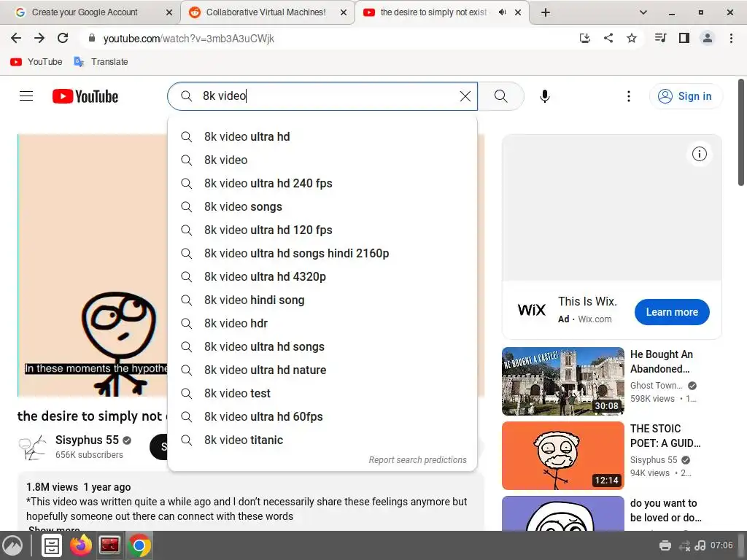Image resolution: width=747 pixels, height=560 pixels.
Task: Click the Sign in button
Action: tap(685, 96)
